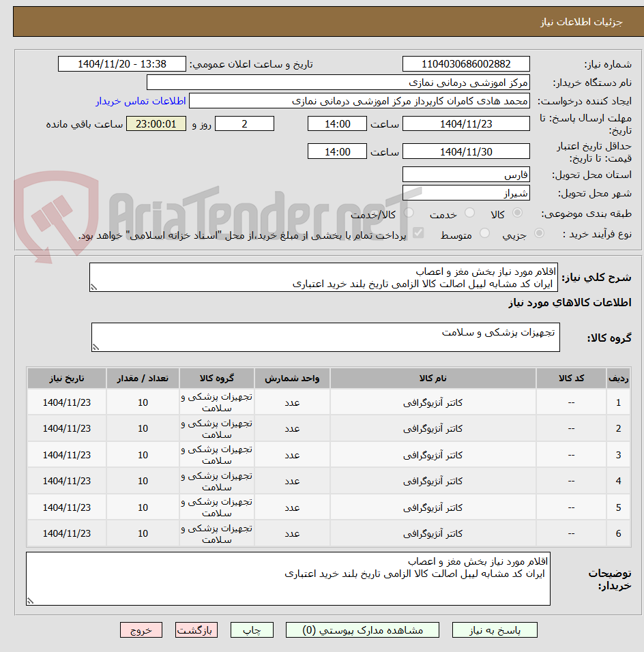
Task: Open مشاهده مدارک پیوستی (0) button
Action: [x=362, y=630]
